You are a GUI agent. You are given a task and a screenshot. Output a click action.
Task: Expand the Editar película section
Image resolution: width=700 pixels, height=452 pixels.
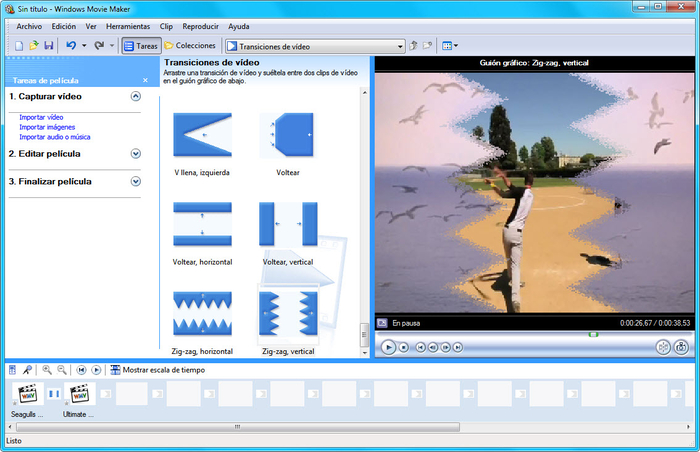point(136,154)
